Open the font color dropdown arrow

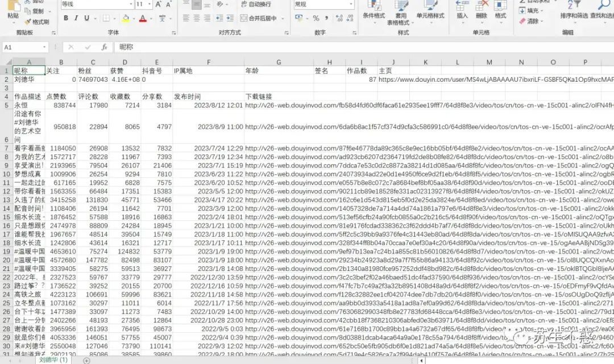tap(151, 18)
